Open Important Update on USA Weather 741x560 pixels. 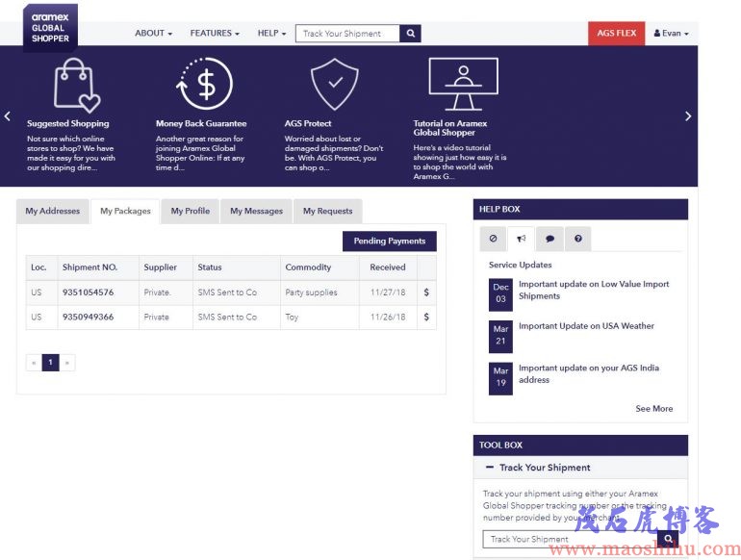(586, 326)
